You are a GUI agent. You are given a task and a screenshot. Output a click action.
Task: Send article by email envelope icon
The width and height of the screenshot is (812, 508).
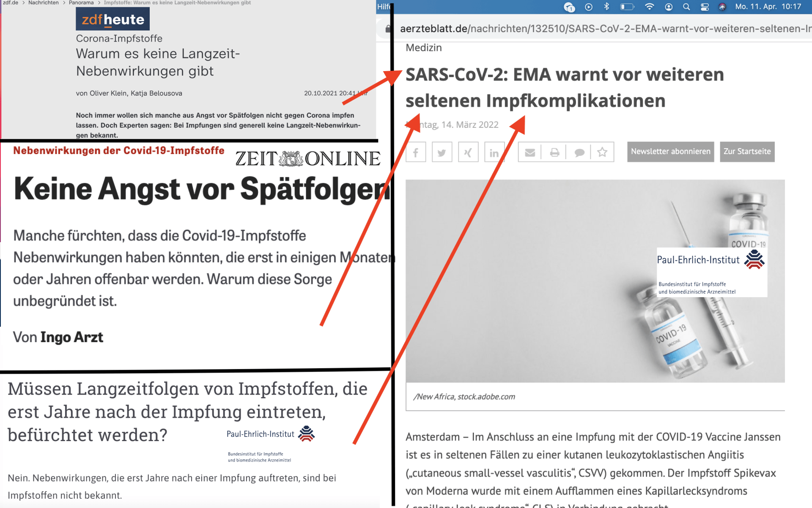[530, 152]
